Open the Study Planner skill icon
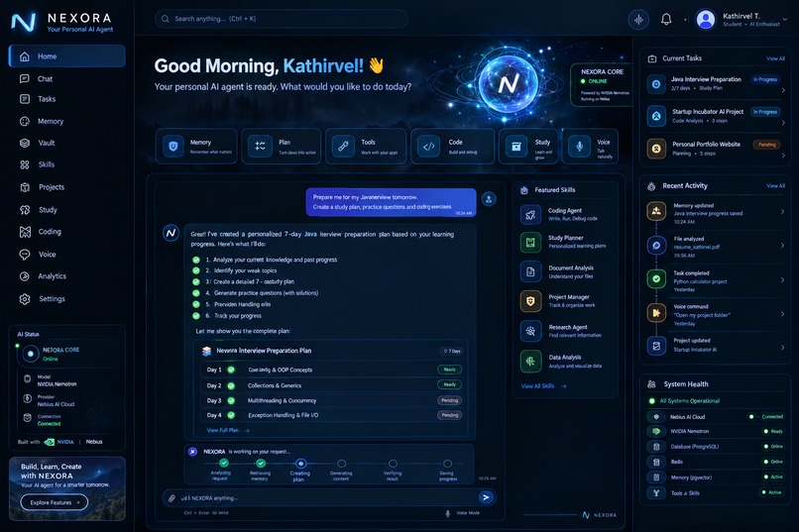Image resolution: width=799 pixels, height=532 pixels. click(x=530, y=243)
